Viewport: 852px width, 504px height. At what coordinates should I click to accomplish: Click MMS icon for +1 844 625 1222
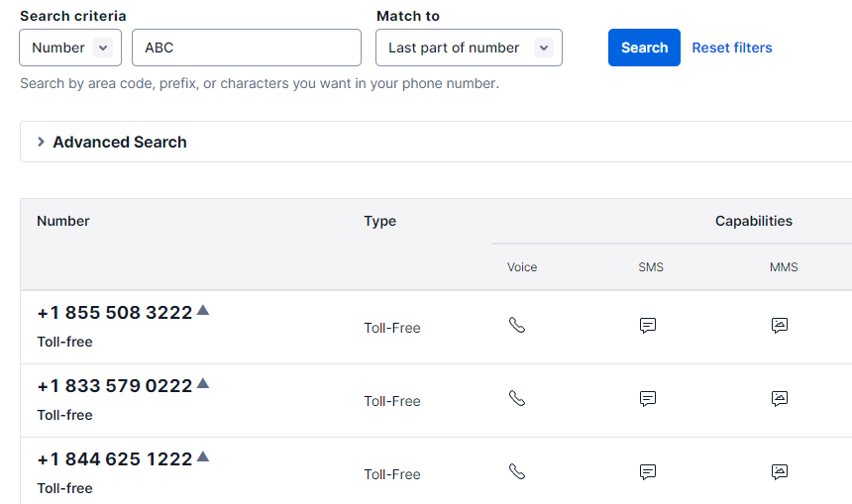(780, 471)
